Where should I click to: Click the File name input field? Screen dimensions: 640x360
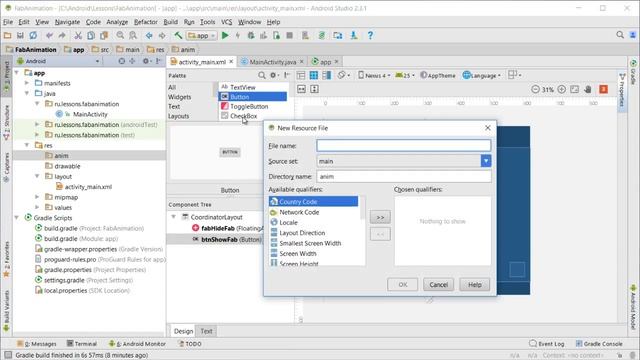404,146
